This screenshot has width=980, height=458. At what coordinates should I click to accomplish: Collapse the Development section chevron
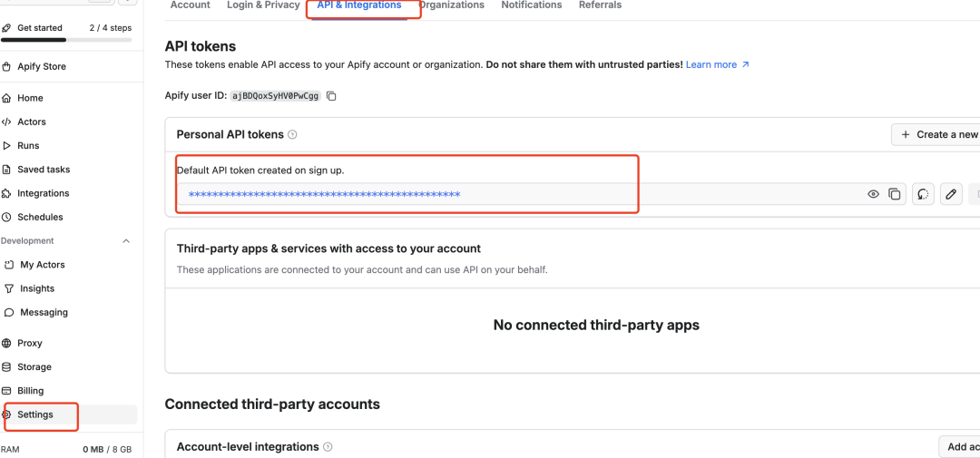pyautogui.click(x=126, y=241)
